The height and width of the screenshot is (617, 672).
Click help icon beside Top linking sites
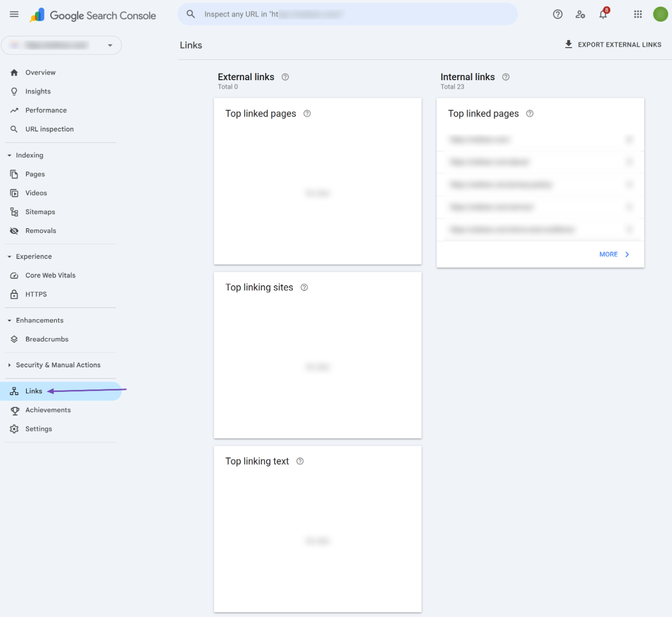coord(304,287)
